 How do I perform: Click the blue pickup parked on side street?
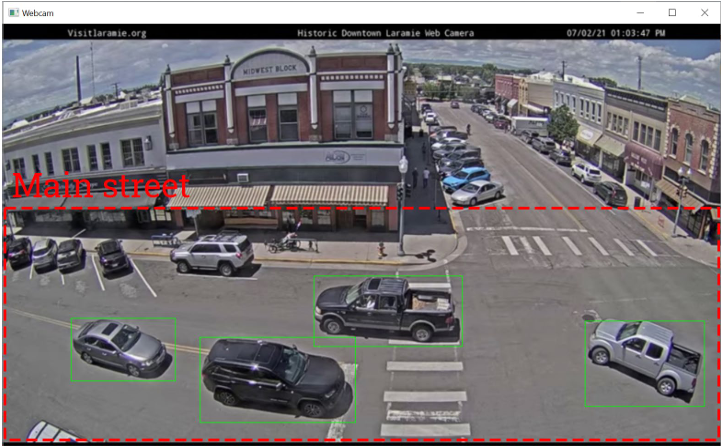pos(466,178)
